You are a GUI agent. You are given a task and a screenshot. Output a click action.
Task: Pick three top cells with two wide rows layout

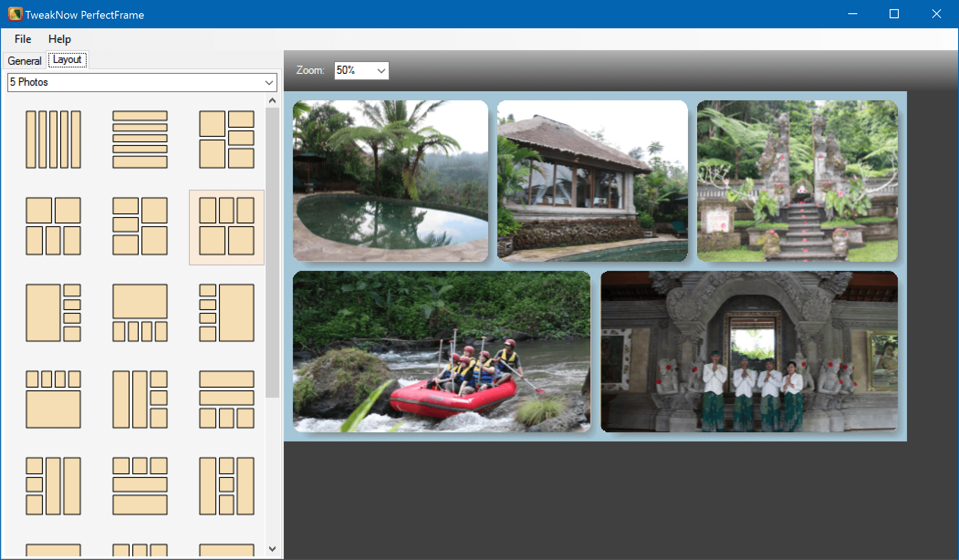click(140, 486)
